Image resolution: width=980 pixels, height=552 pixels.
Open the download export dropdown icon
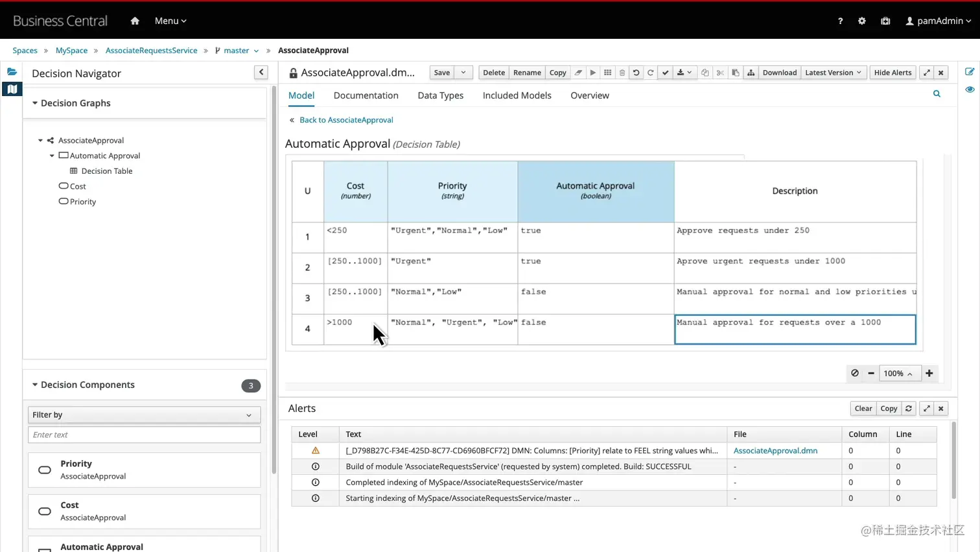684,73
